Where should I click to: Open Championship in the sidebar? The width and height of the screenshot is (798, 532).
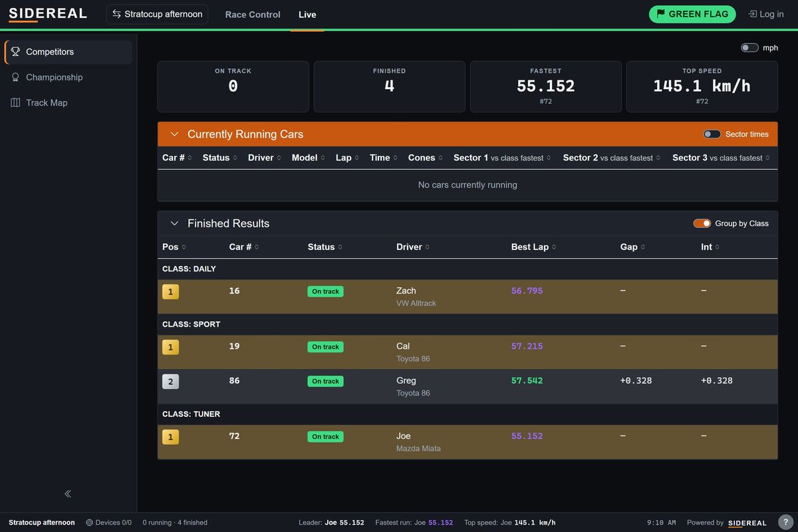pos(68,77)
